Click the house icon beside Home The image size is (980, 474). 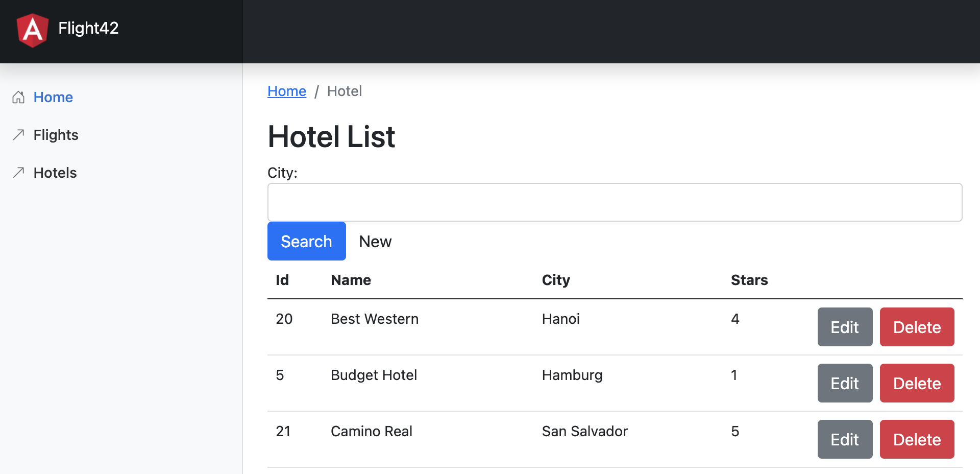pos(18,97)
